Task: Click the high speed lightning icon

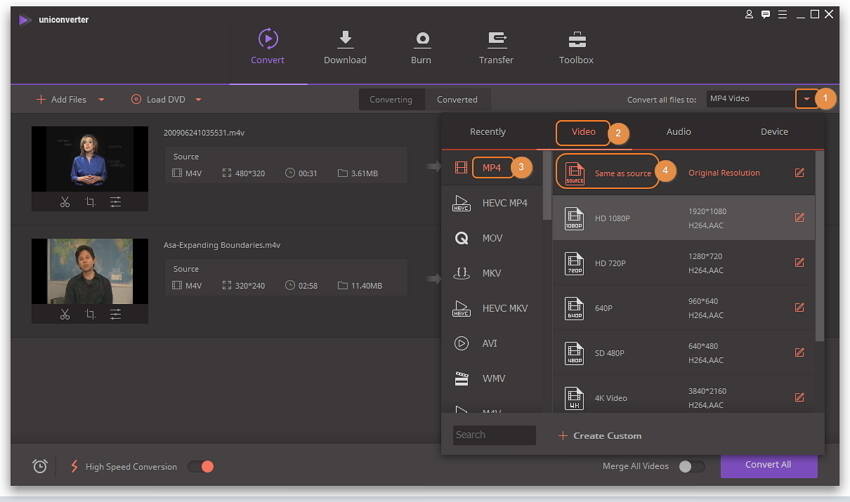Action: 74,466
